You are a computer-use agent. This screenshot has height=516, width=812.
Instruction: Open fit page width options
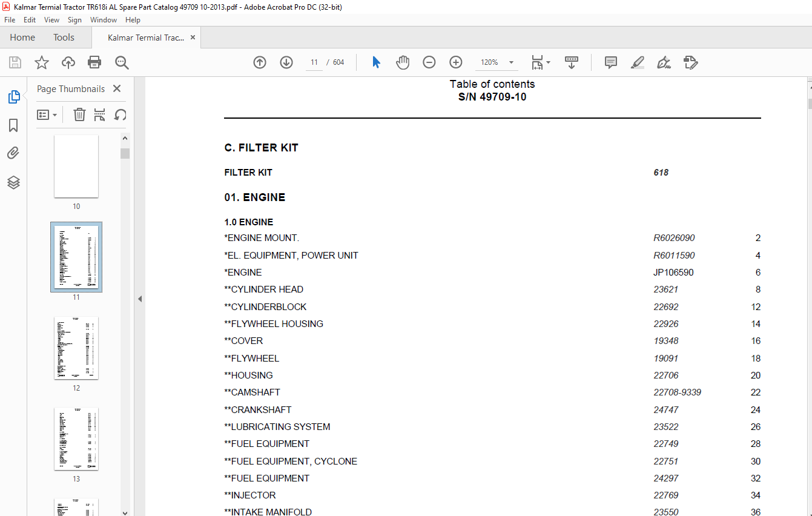(x=540, y=62)
